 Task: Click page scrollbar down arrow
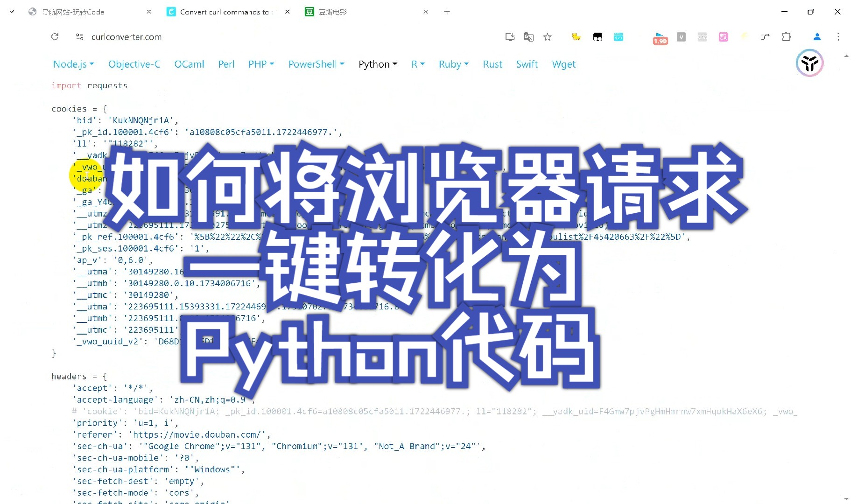tap(846, 499)
